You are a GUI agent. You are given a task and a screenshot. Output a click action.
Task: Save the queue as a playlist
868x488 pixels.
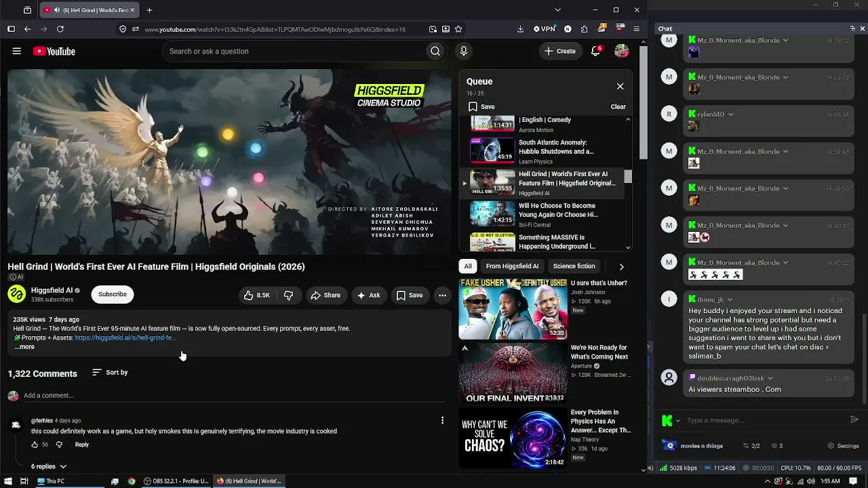pos(481,106)
